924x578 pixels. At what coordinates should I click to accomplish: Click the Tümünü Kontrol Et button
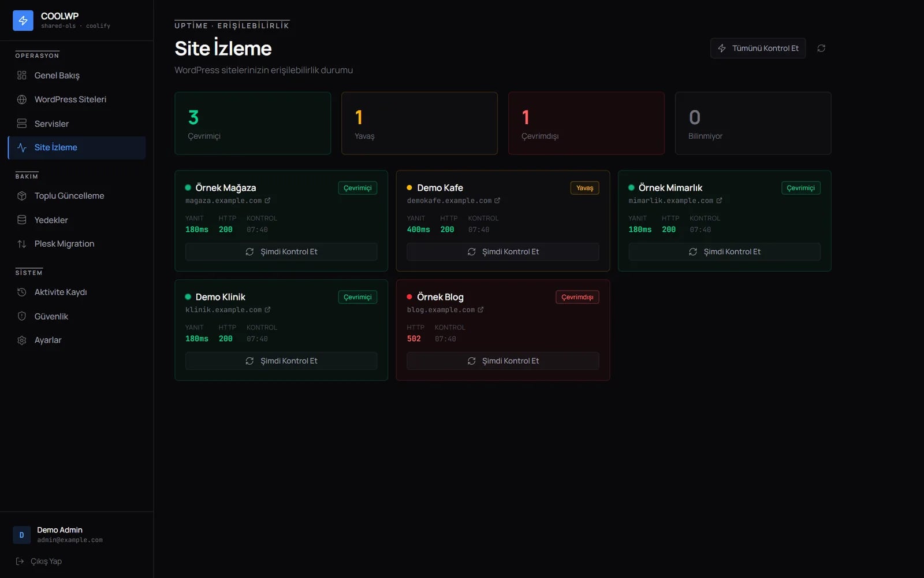(x=758, y=49)
